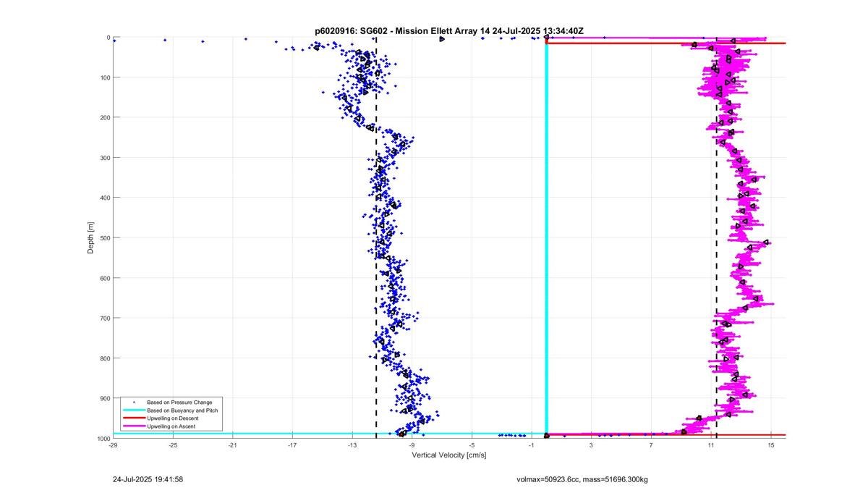Click the plot title starting 'p6020916: SG602'
Image resolution: width=868 pixels, height=493 pixels.
coord(449,31)
